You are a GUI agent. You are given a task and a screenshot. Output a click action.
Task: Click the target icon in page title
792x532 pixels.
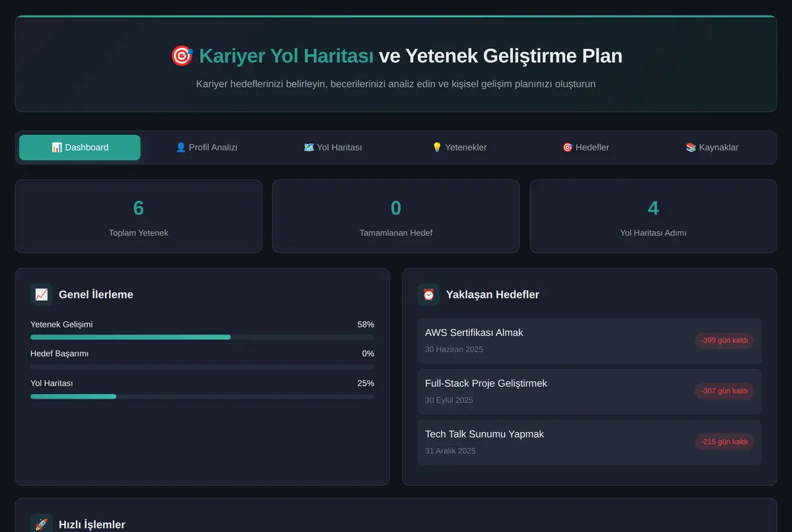click(181, 56)
